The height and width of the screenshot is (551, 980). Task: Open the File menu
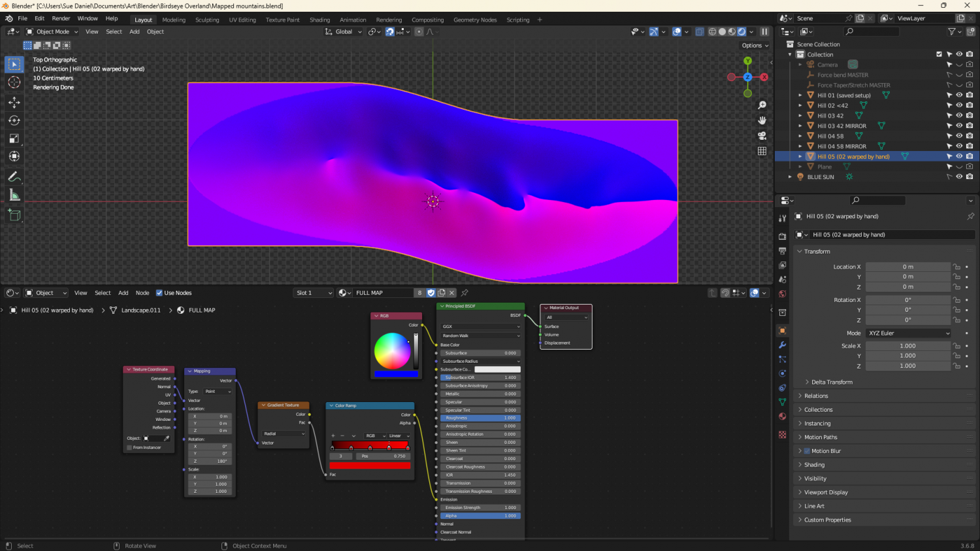[x=22, y=19]
